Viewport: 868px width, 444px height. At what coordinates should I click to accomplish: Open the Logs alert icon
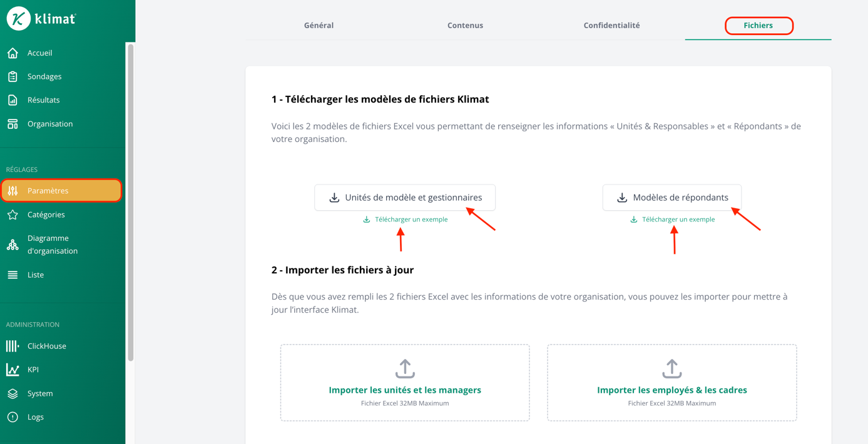(13, 417)
